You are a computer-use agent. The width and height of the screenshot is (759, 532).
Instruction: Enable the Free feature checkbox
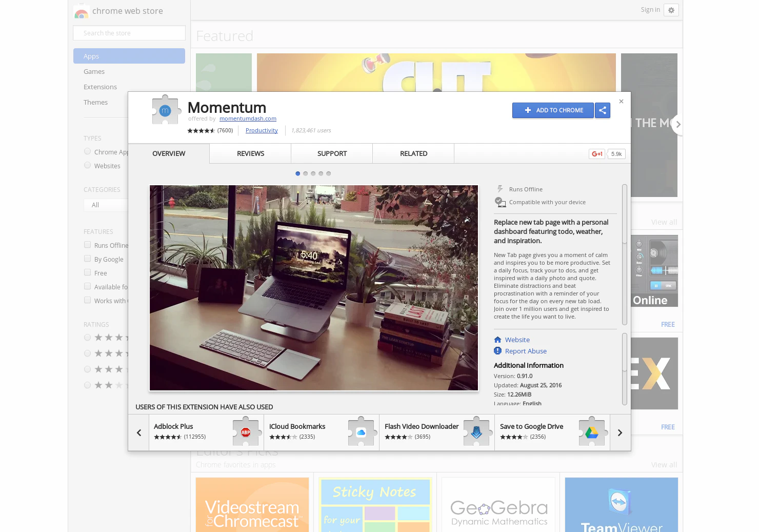click(x=87, y=272)
